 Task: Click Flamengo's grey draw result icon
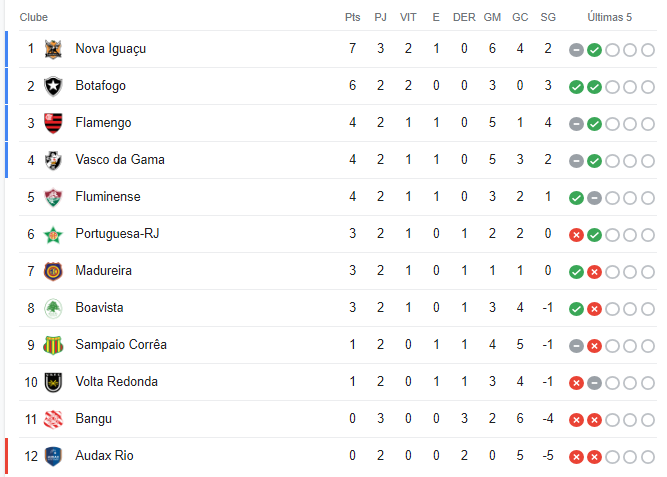coord(576,124)
